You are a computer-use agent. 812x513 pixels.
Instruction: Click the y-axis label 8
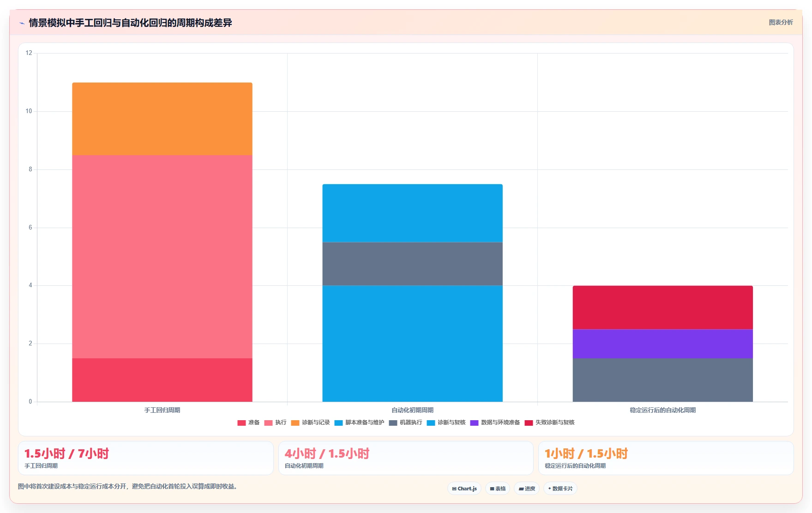30,169
